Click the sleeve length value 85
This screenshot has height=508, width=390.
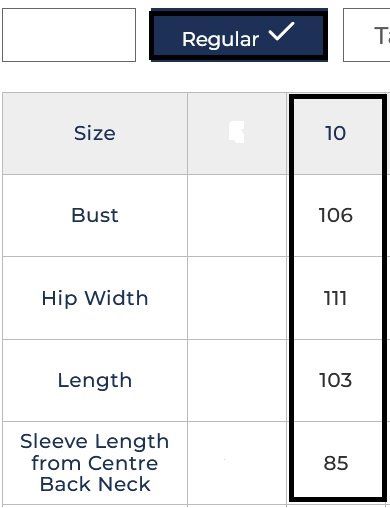click(x=336, y=463)
